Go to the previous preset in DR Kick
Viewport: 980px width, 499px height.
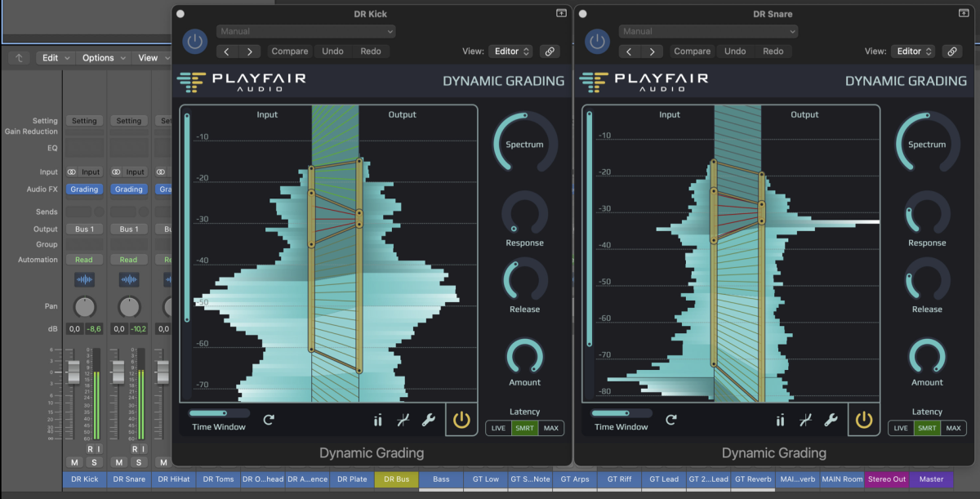[x=228, y=51]
